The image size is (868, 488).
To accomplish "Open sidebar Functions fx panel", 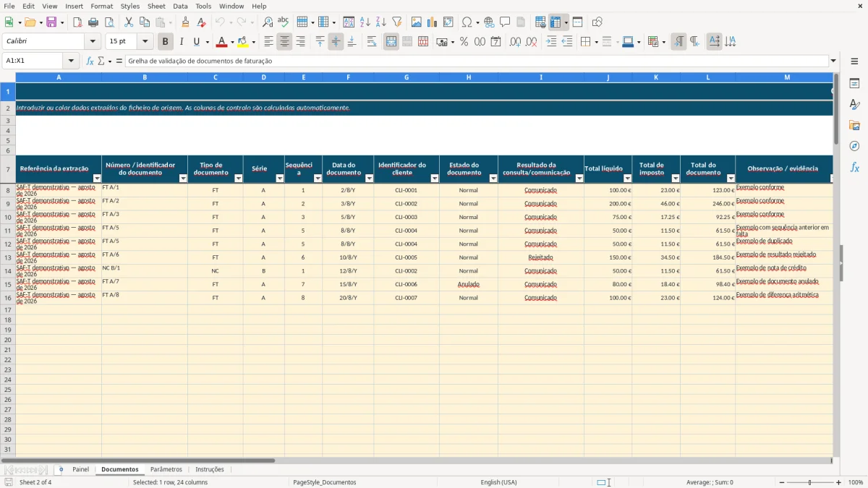I will click(854, 167).
